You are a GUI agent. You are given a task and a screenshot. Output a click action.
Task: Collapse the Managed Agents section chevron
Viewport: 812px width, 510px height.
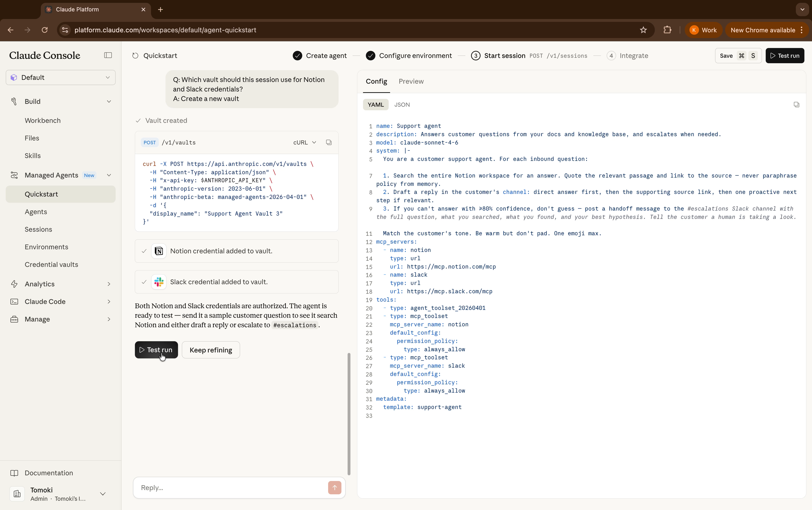[109, 175]
